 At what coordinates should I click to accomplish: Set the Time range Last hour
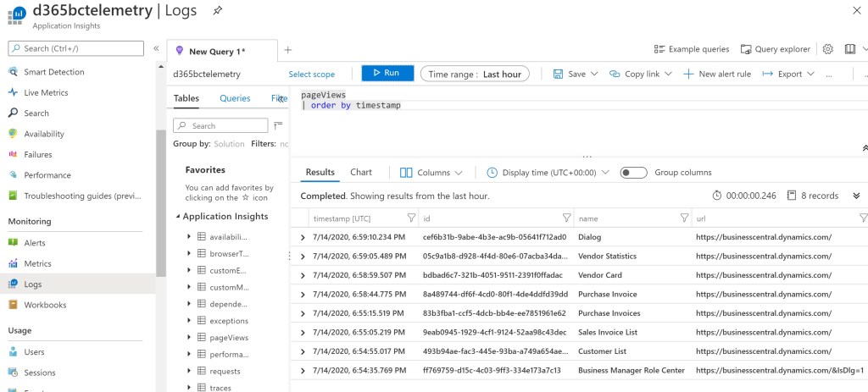click(x=475, y=74)
